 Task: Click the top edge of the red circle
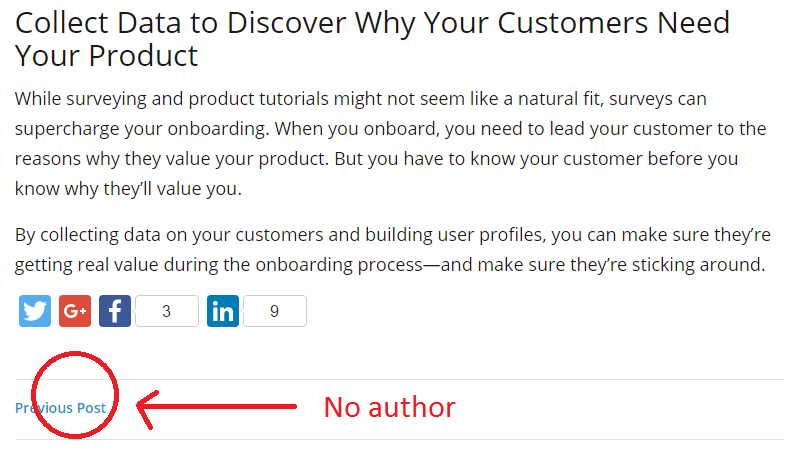pyautogui.click(x=75, y=354)
